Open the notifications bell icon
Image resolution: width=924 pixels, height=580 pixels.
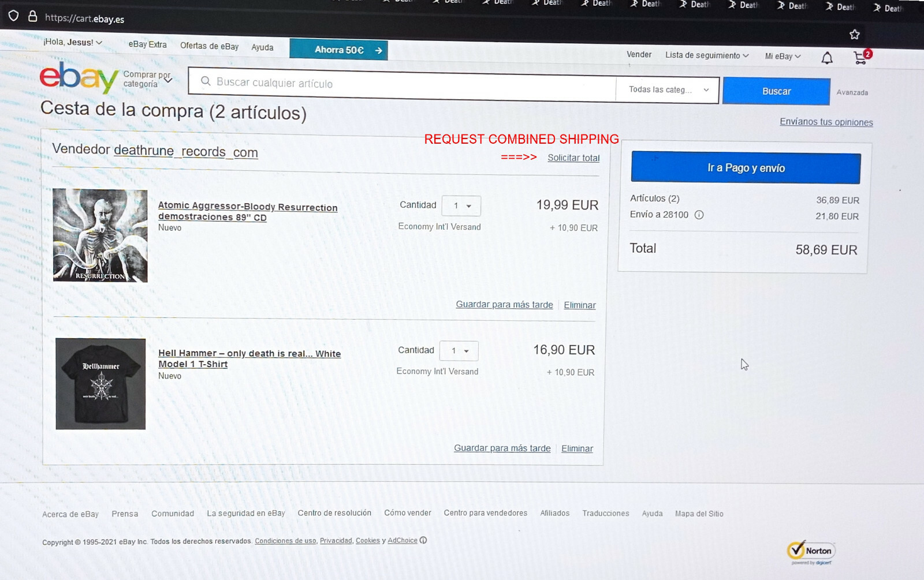pos(827,58)
